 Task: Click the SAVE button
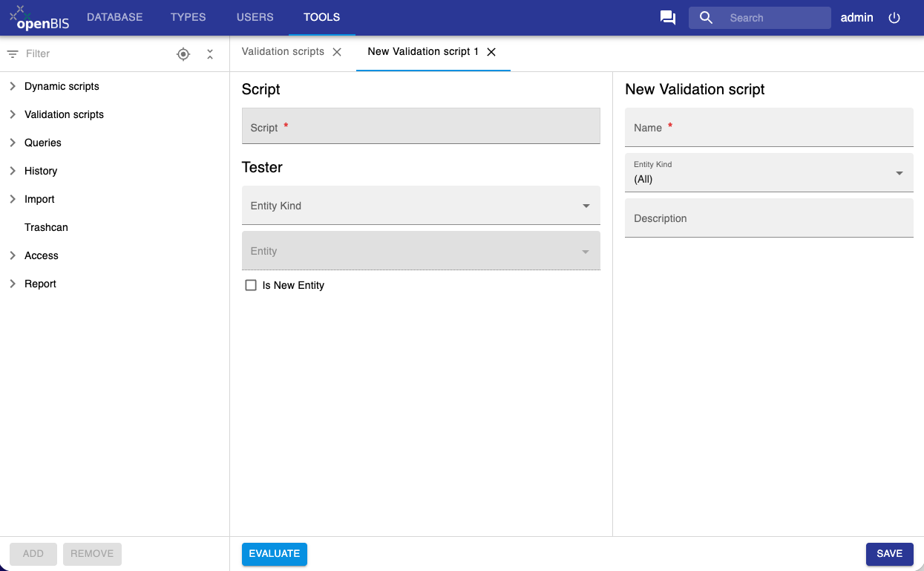pyautogui.click(x=890, y=554)
